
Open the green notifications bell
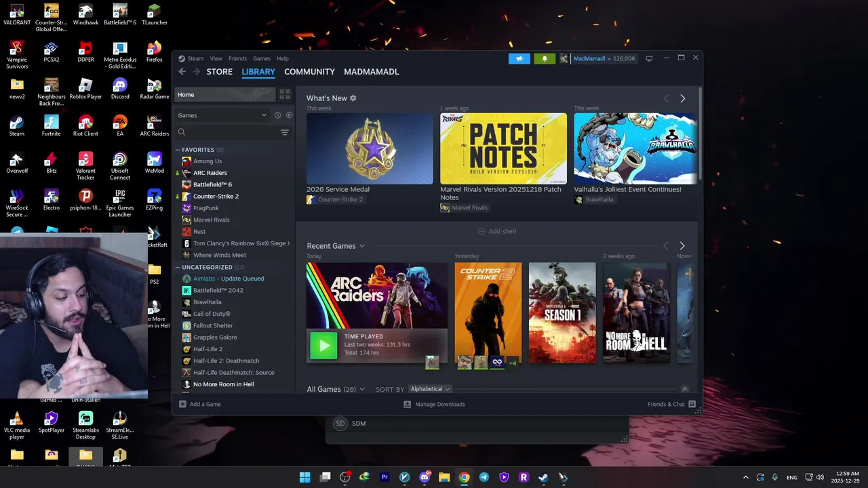click(x=545, y=58)
